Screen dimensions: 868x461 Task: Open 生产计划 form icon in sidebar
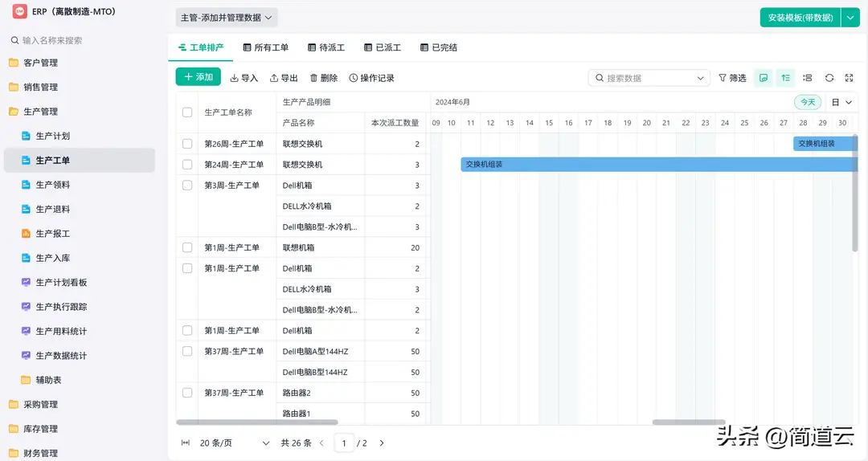coord(26,136)
